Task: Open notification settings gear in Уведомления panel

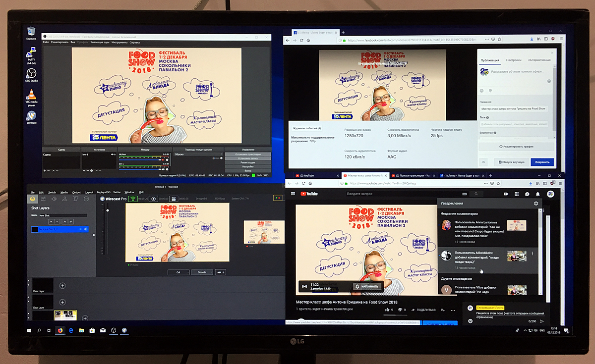Action: pyautogui.click(x=535, y=204)
